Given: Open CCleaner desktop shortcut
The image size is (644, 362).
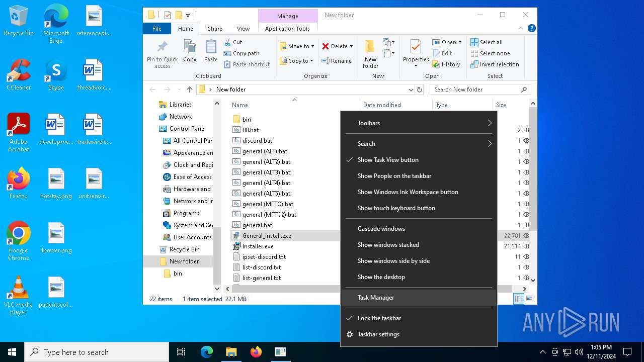Looking at the screenshot, I should tap(19, 74).
